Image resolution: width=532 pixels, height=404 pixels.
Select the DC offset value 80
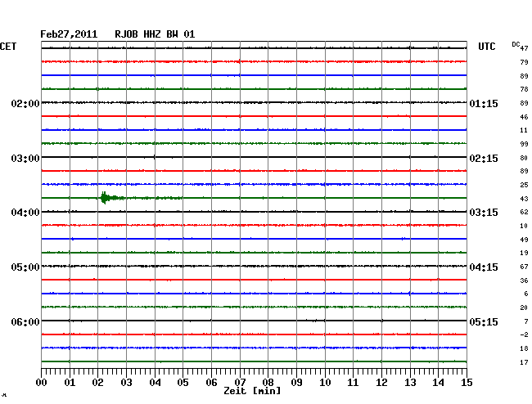click(x=524, y=158)
